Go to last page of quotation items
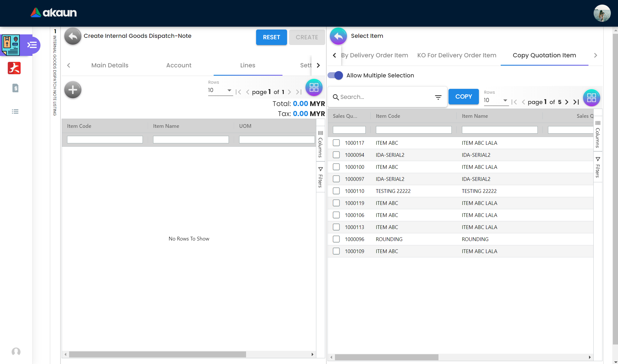The image size is (618, 364). (x=576, y=102)
